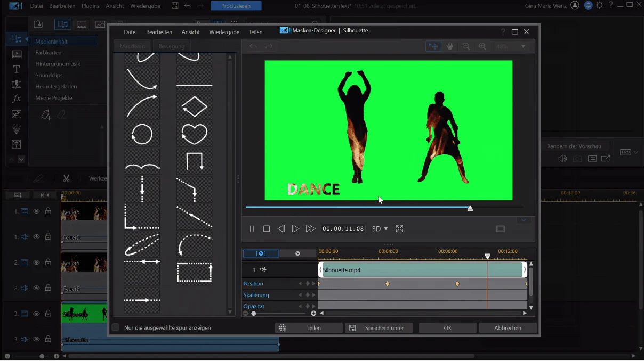Activate the hand pan tool
The width and height of the screenshot is (644, 361).
(x=449, y=46)
